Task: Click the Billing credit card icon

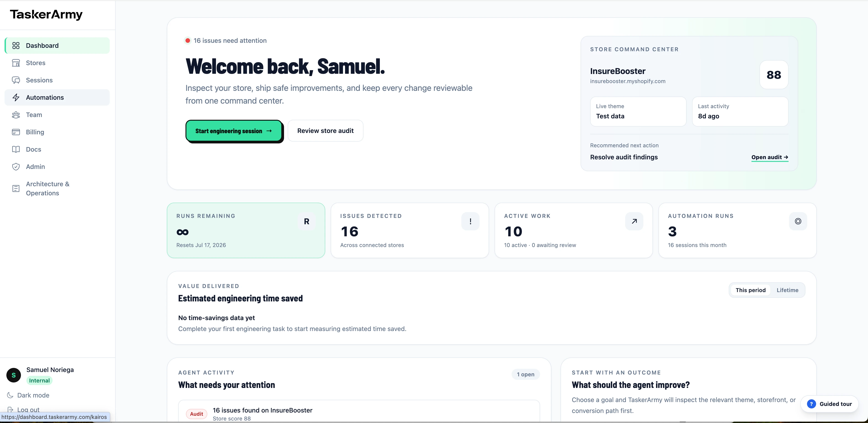Action: [16, 132]
